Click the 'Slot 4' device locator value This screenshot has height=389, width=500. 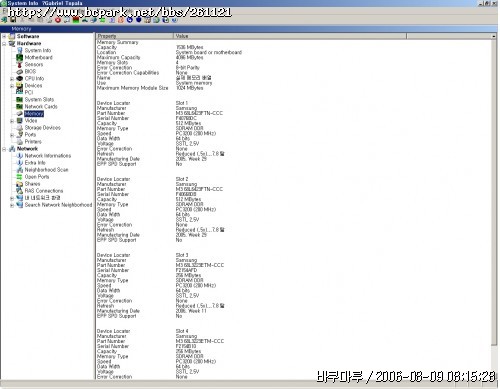point(182,331)
